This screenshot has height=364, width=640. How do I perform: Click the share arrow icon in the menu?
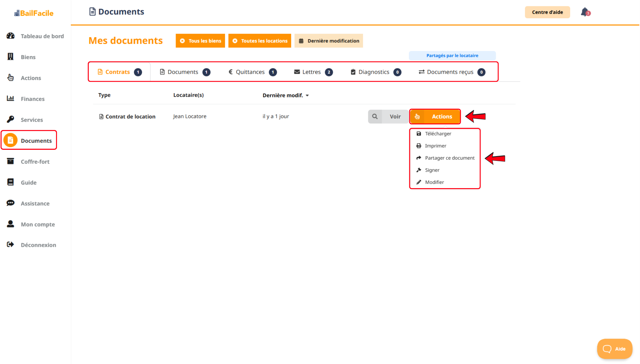click(x=419, y=158)
